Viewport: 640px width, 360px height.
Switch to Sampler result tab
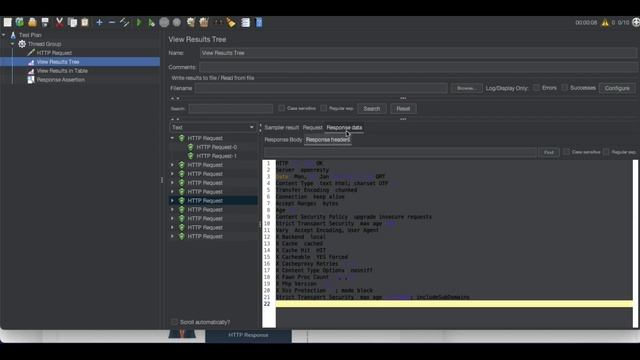tap(282, 127)
